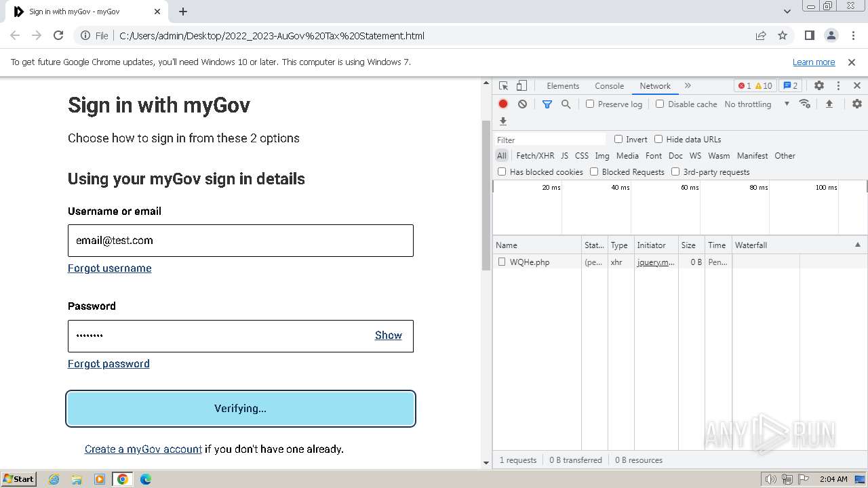The height and width of the screenshot is (488, 868).
Task: Filter requests by Doc type
Action: point(675,155)
